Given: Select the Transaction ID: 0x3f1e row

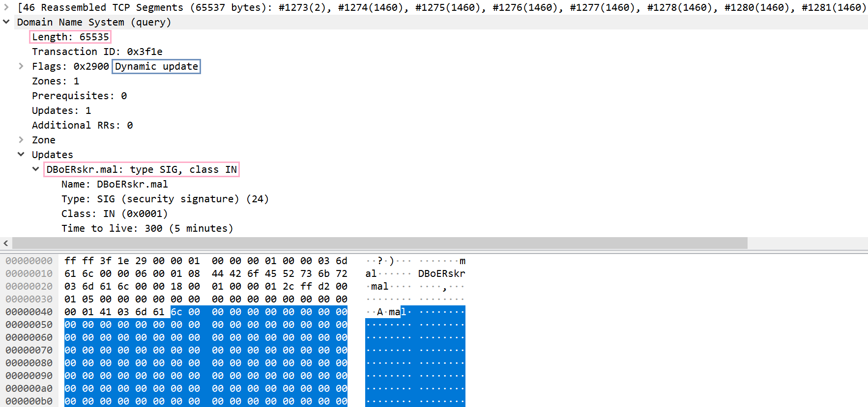Looking at the screenshot, I should click(x=97, y=52).
